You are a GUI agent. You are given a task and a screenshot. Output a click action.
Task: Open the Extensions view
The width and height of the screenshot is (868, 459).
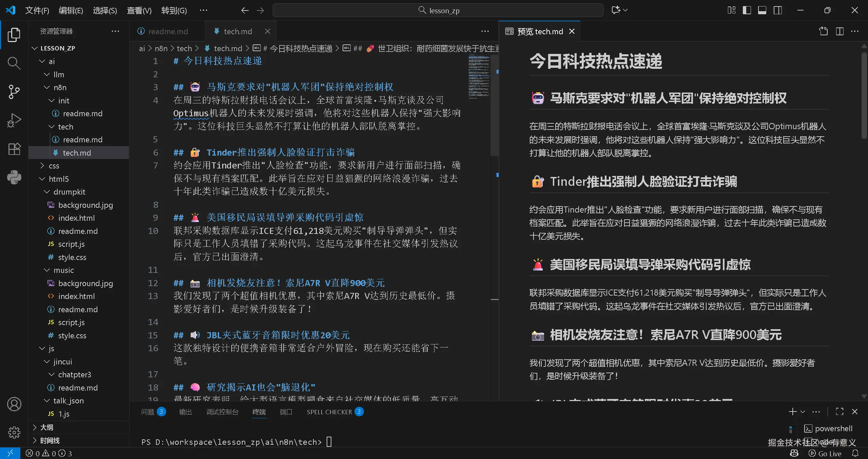coord(14,149)
